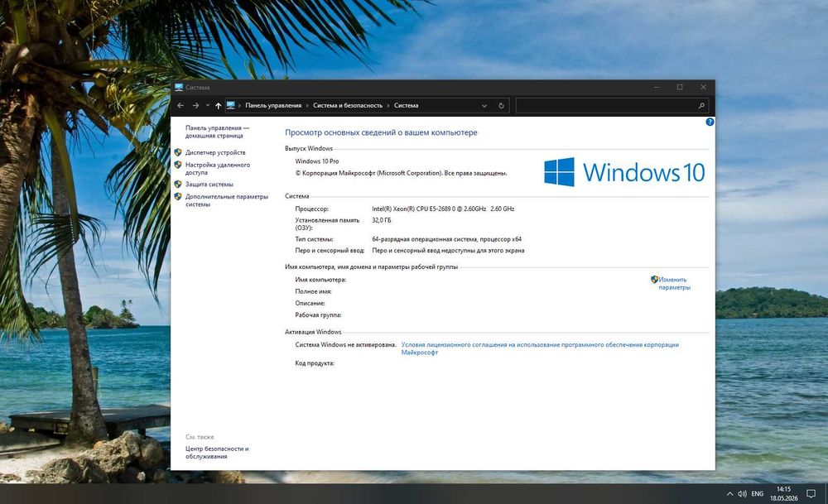Refresh the System page
Viewport: 828px width, 504px height.
pyautogui.click(x=501, y=106)
